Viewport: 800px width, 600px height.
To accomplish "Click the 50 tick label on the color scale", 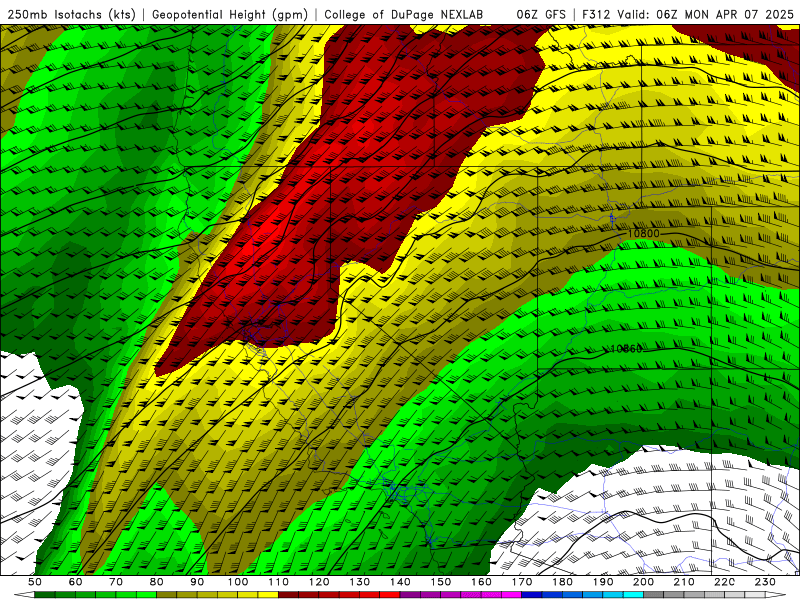I will (35, 582).
